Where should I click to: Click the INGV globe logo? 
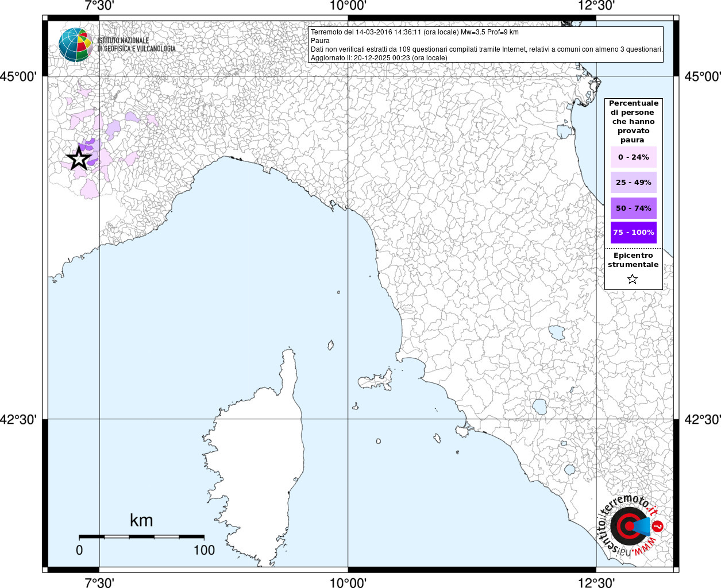coord(75,45)
